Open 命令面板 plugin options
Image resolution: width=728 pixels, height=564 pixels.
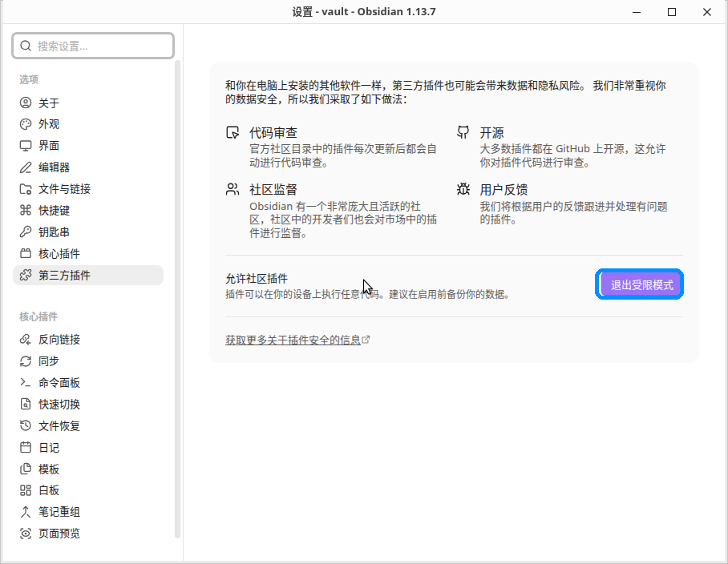88,383
